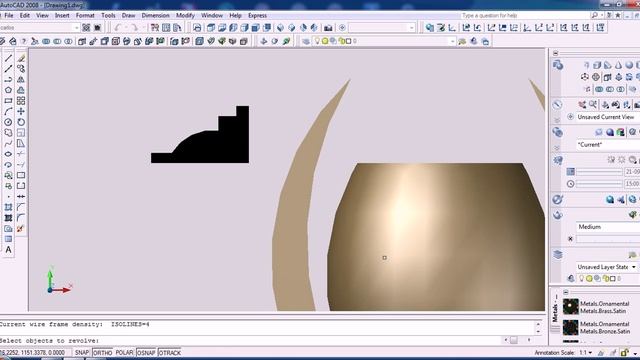The image size is (640, 360).
Task: Select the Line tool in Draw toolbar
Action: point(8,58)
